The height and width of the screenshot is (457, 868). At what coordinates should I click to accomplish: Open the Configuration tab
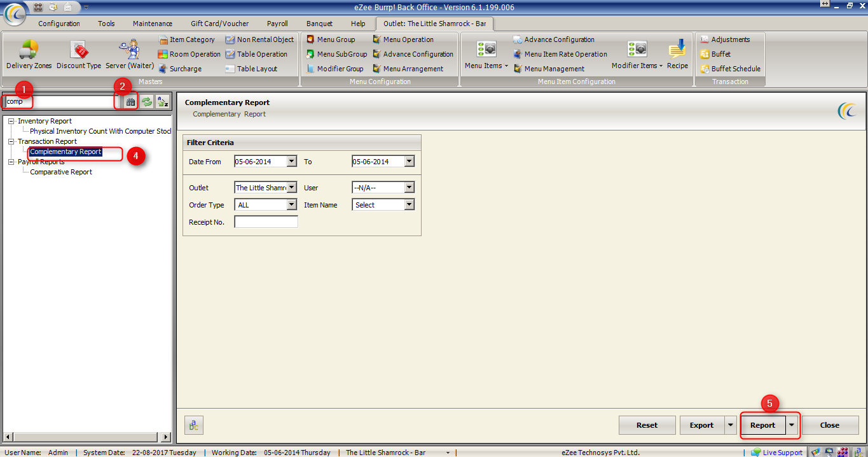[59, 24]
